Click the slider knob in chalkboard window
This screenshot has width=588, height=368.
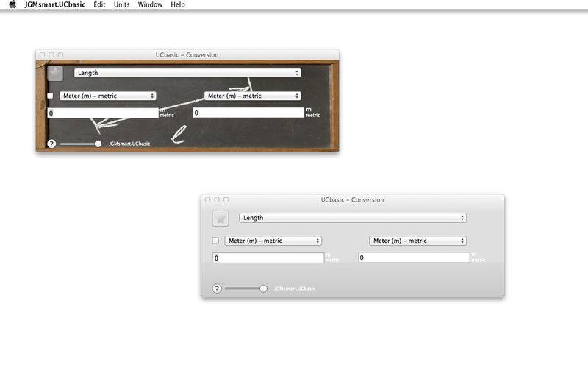tap(98, 144)
